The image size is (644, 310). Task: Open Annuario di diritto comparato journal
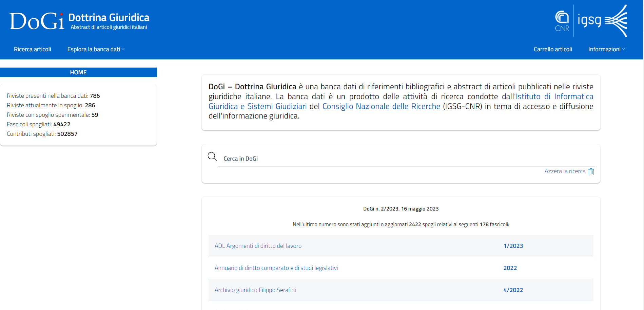click(276, 268)
